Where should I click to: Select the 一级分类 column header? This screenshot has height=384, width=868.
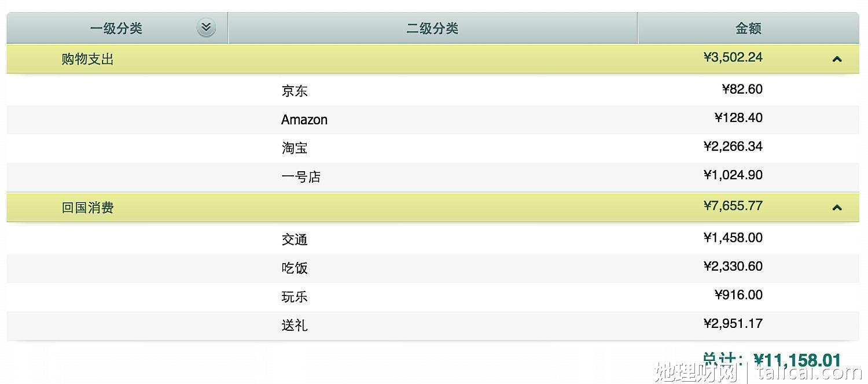[x=117, y=28]
